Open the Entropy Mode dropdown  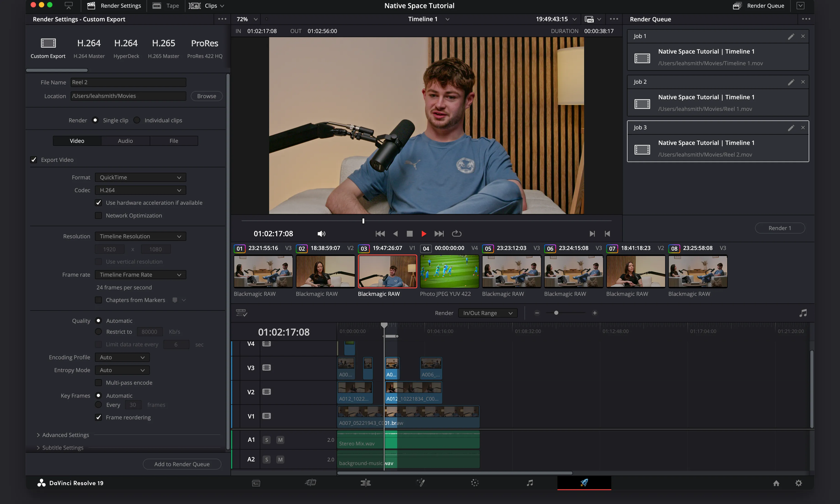pyautogui.click(x=122, y=370)
